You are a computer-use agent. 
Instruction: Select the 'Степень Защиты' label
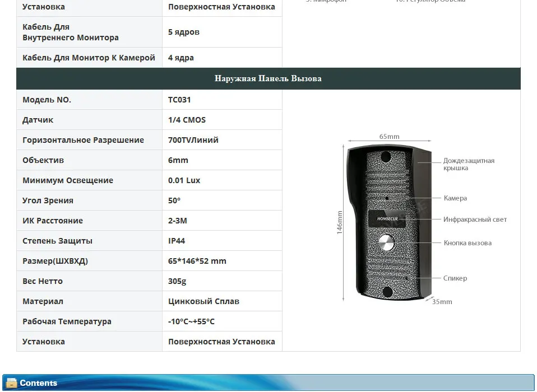point(58,241)
